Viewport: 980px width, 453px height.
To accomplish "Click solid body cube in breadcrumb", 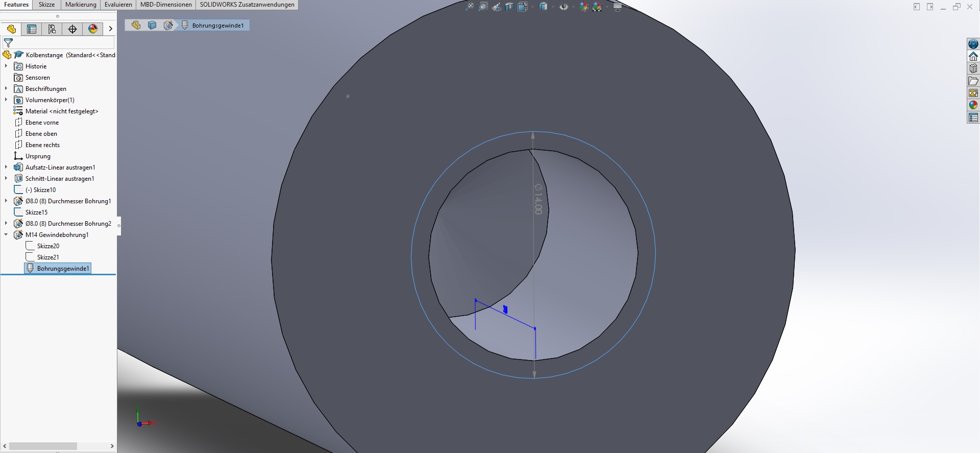I will tap(152, 25).
